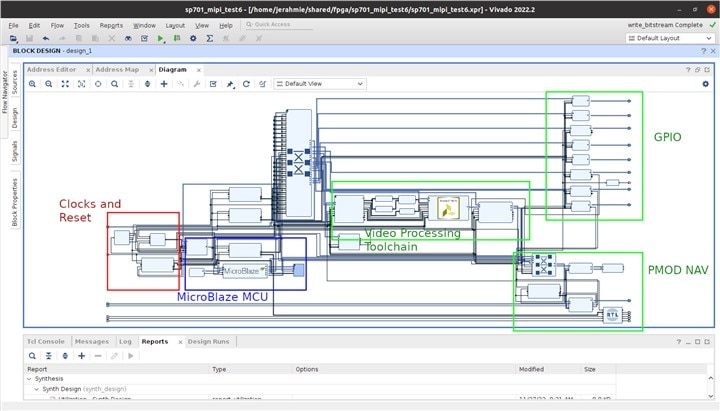Select the RTL block in PMOD NAV
The image size is (720, 411).
click(613, 315)
